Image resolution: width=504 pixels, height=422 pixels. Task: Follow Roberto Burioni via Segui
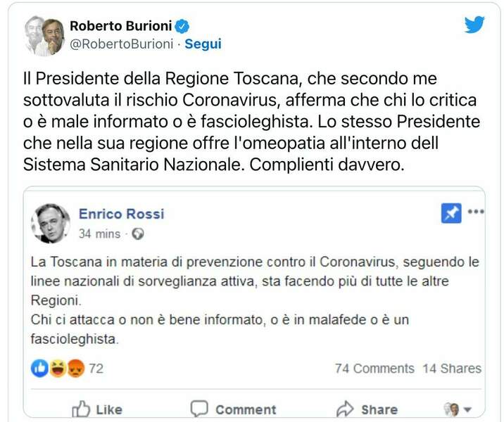click(203, 44)
